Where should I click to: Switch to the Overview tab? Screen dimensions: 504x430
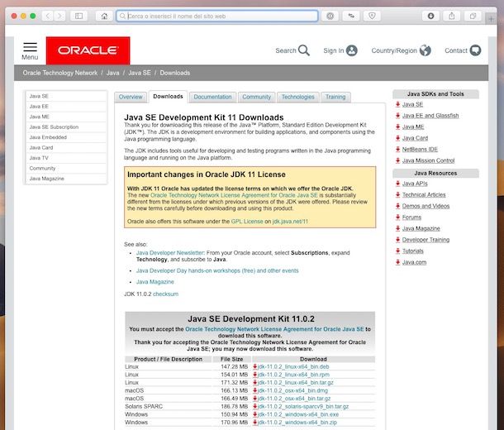click(x=131, y=97)
